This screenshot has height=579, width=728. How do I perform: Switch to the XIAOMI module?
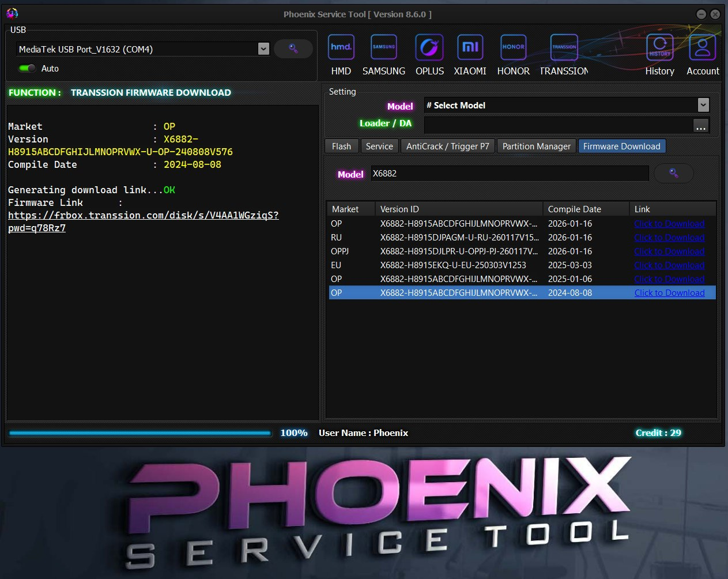[x=470, y=48]
